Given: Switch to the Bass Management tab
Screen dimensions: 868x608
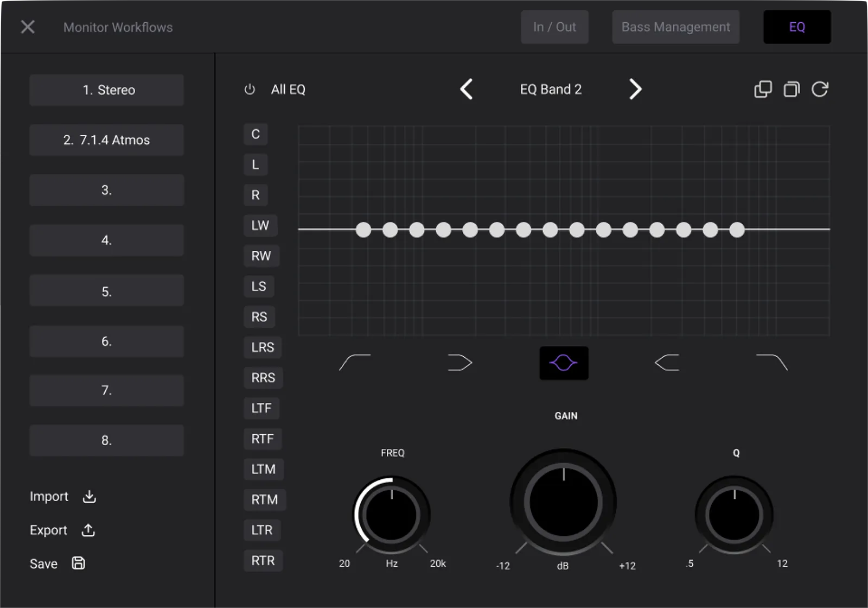Looking at the screenshot, I should point(675,27).
